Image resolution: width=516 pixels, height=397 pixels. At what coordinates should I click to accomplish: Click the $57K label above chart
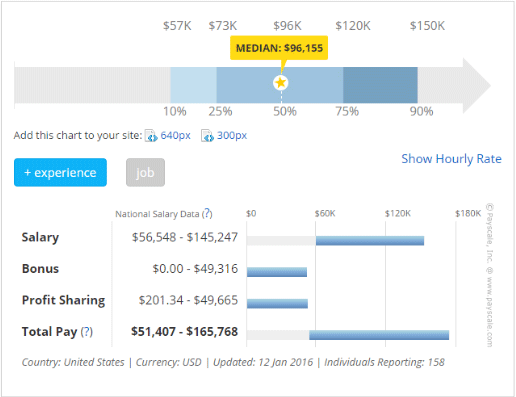[177, 26]
